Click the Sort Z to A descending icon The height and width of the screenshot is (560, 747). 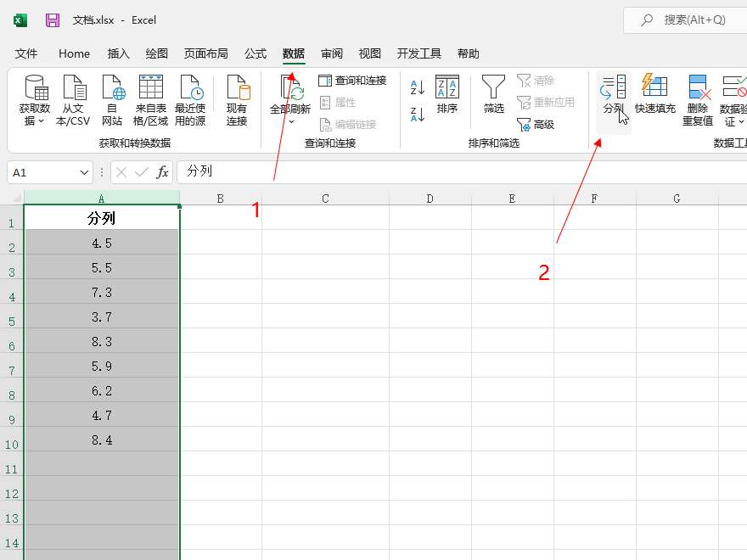417,114
